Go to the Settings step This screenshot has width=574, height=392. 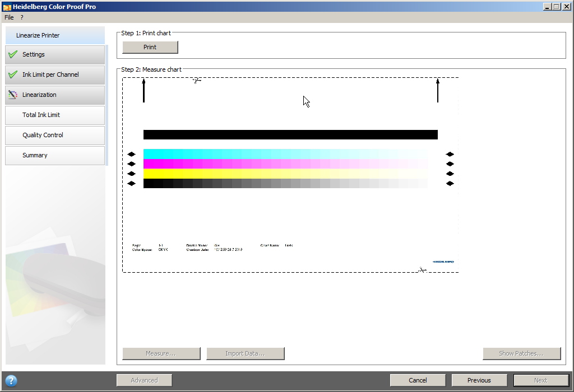(x=55, y=54)
